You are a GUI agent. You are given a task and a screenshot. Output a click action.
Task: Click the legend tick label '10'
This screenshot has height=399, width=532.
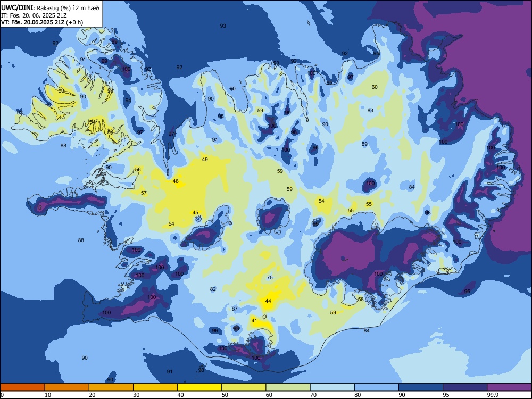pyautogui.click(x=48, y=395)
